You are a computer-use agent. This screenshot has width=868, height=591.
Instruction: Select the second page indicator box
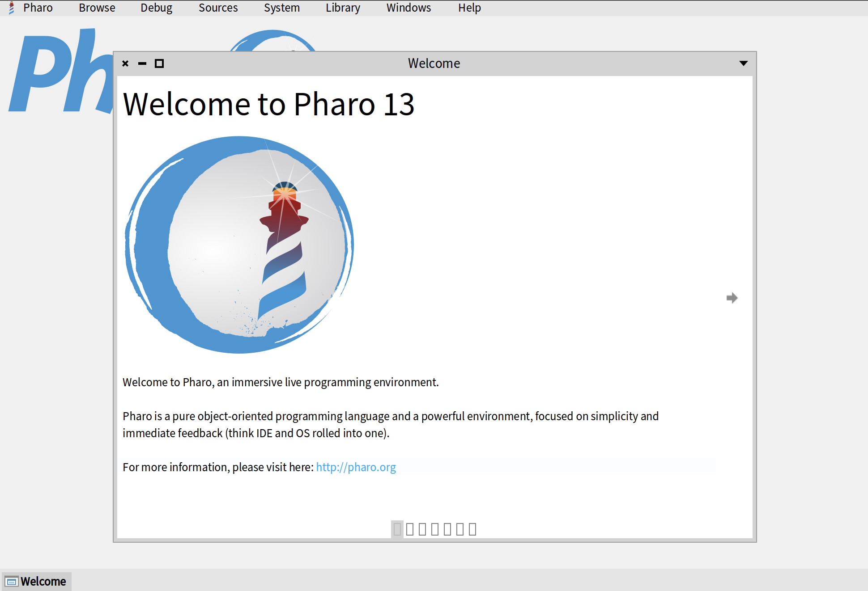(410, 529)
